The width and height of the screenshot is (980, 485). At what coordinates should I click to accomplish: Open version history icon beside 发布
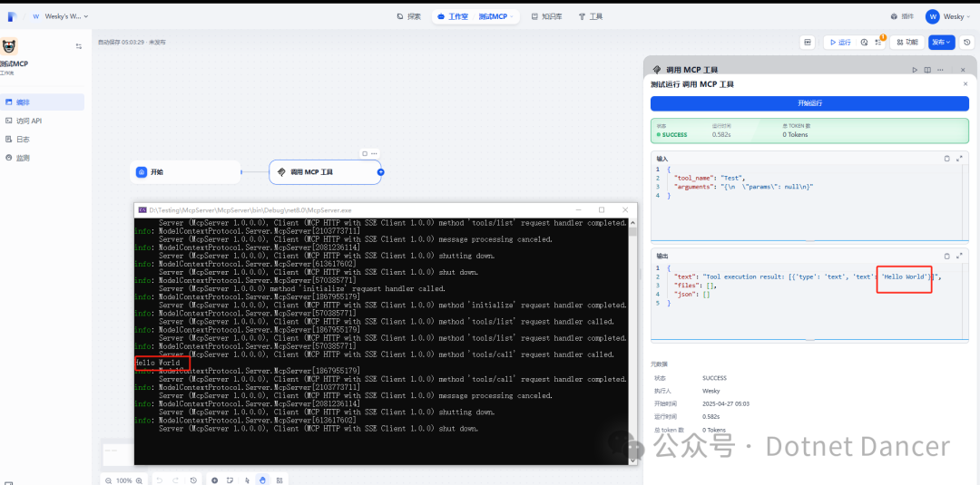(967, 43)
